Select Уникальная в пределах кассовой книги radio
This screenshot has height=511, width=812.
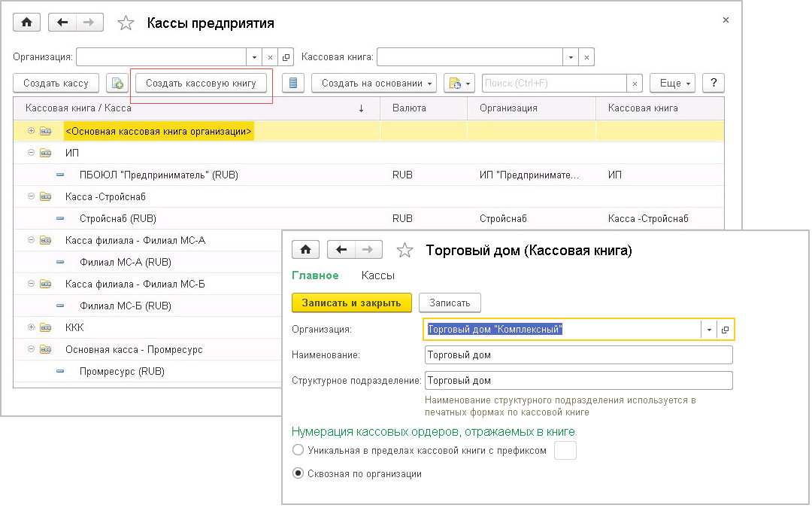(298, 451)
